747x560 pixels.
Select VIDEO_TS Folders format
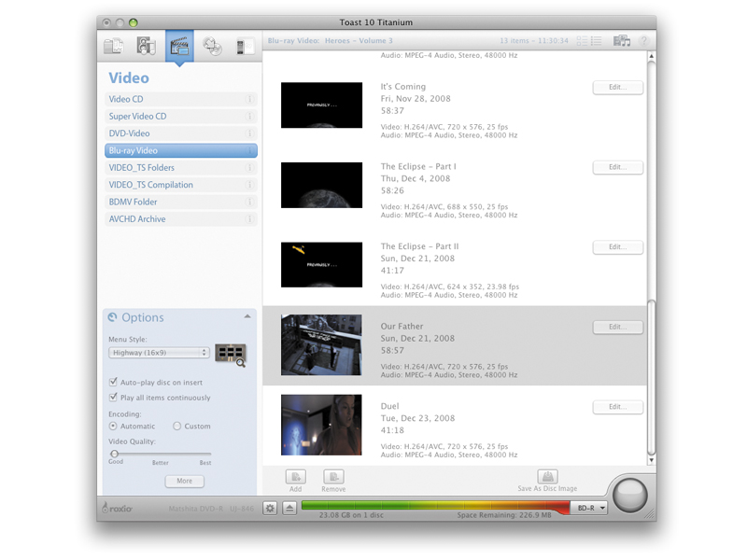[x=180, y=168]
